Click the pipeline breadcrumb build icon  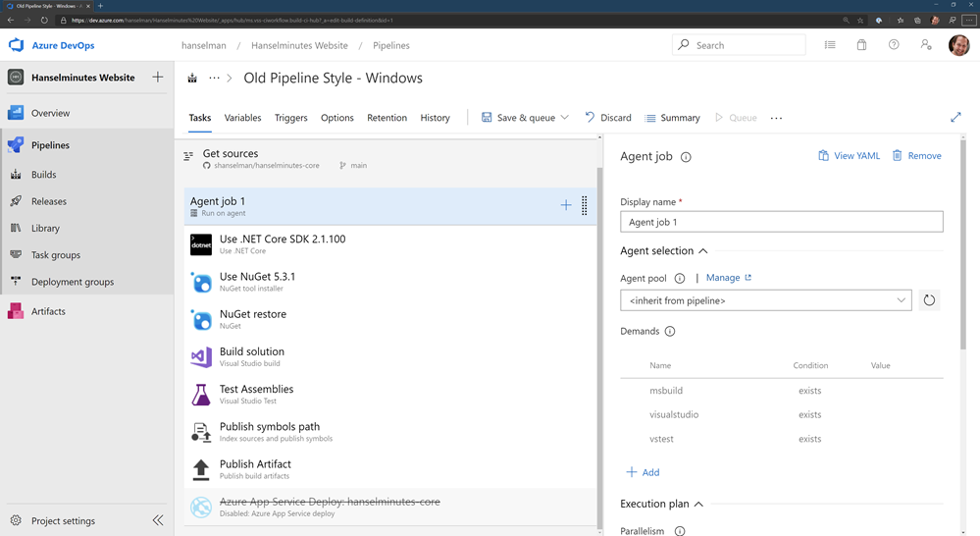click(x=192, y=79)
